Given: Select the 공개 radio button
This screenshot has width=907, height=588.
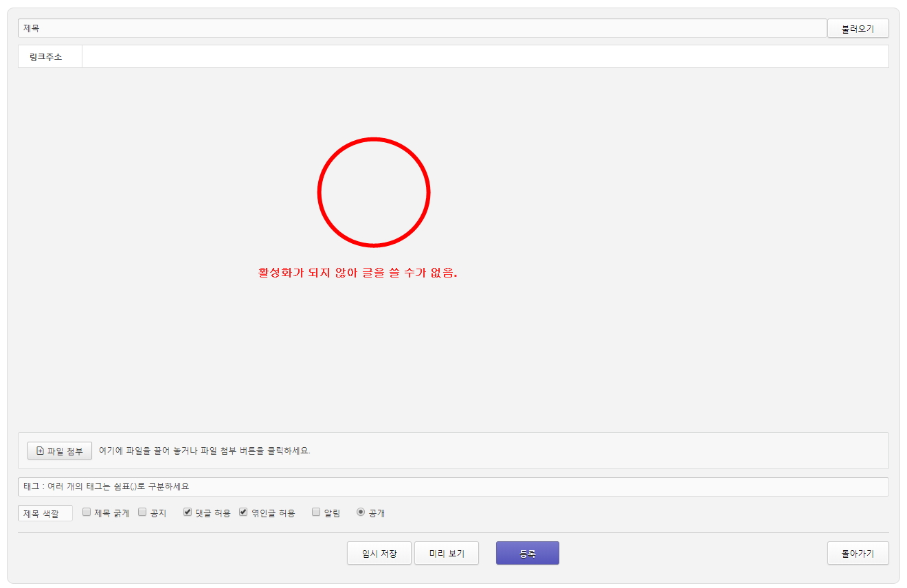Looking at the screenshot, I should (361, 512).
